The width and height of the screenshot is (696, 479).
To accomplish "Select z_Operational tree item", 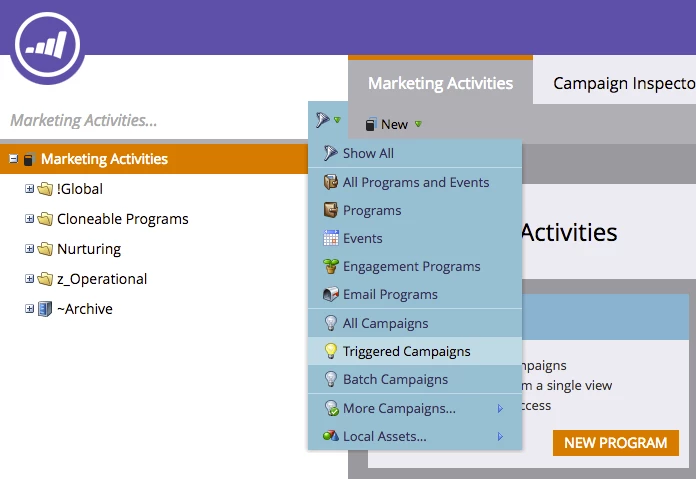I will pos(102,279).
